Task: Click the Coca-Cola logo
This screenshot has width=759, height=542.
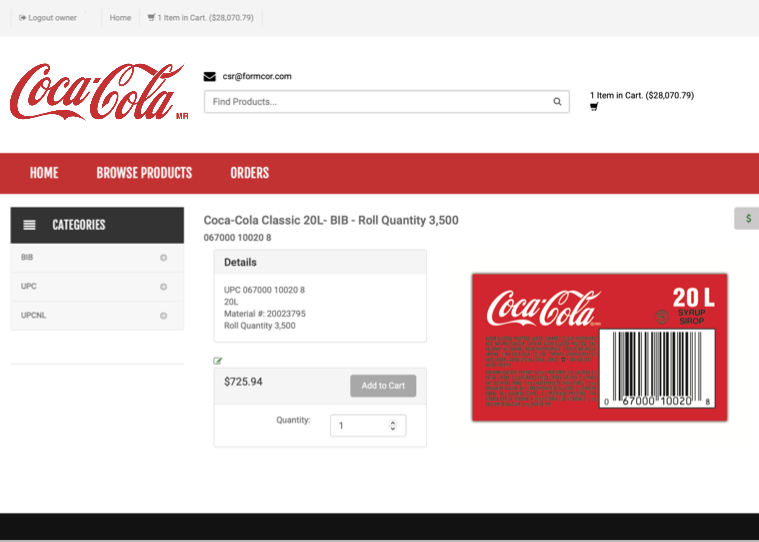Action: (x=98, y=92)
